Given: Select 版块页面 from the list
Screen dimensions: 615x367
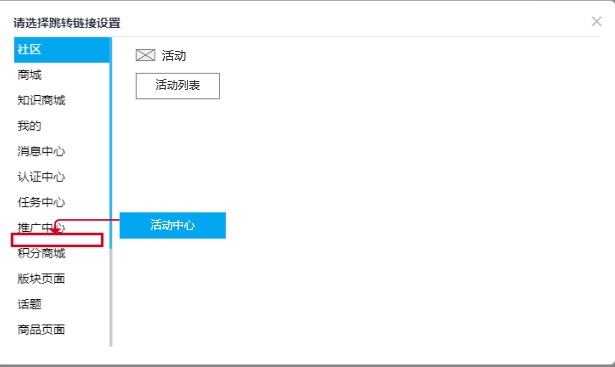Looking at the screenshot, I should (x=41, y=279).
